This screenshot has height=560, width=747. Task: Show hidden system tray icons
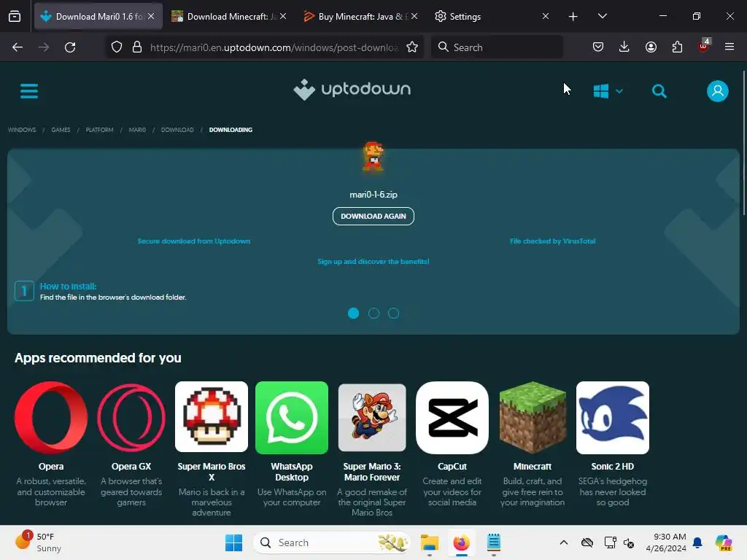click(564, 542)
